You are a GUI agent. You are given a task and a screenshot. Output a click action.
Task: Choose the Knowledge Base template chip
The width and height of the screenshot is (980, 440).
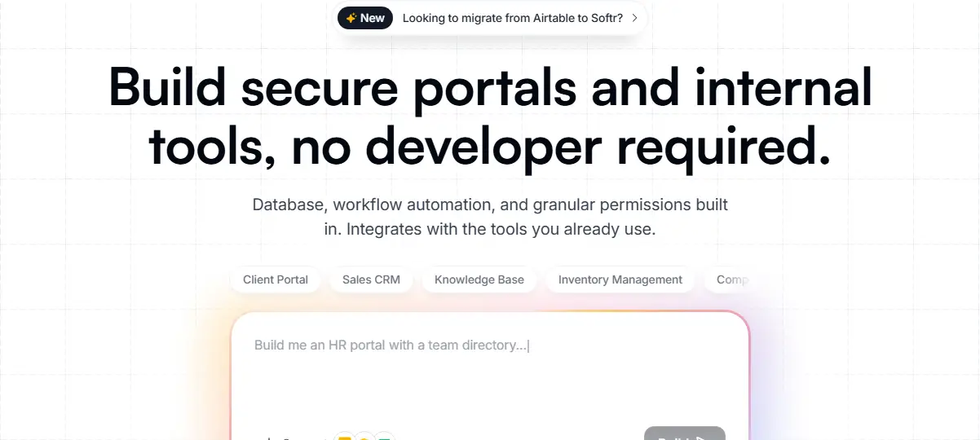point(479,279)
